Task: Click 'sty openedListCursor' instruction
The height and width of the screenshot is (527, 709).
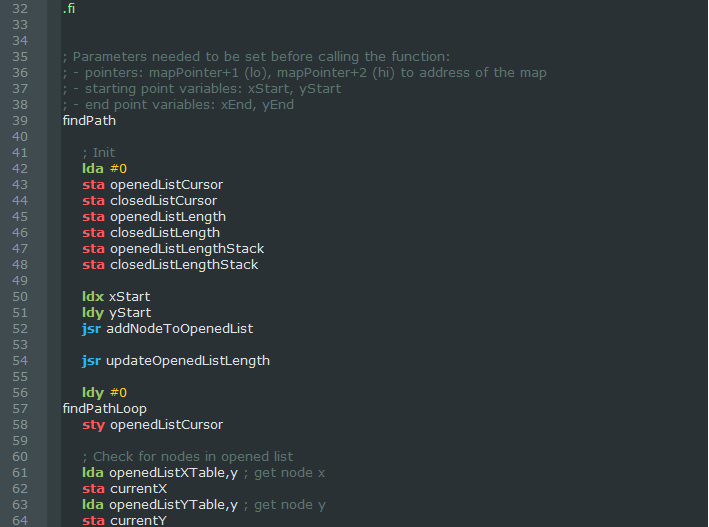Action: [x=152, y=425]
